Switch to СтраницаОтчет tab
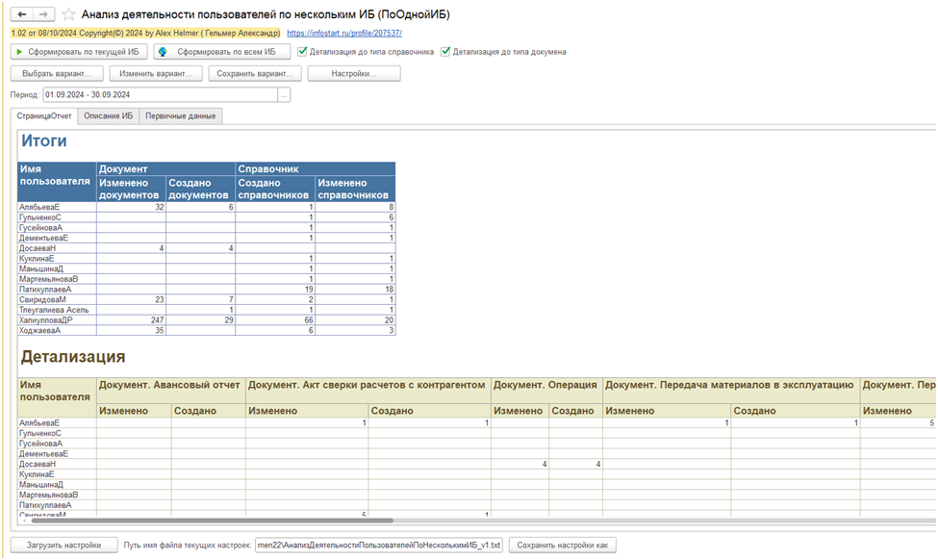 point(44,116)
